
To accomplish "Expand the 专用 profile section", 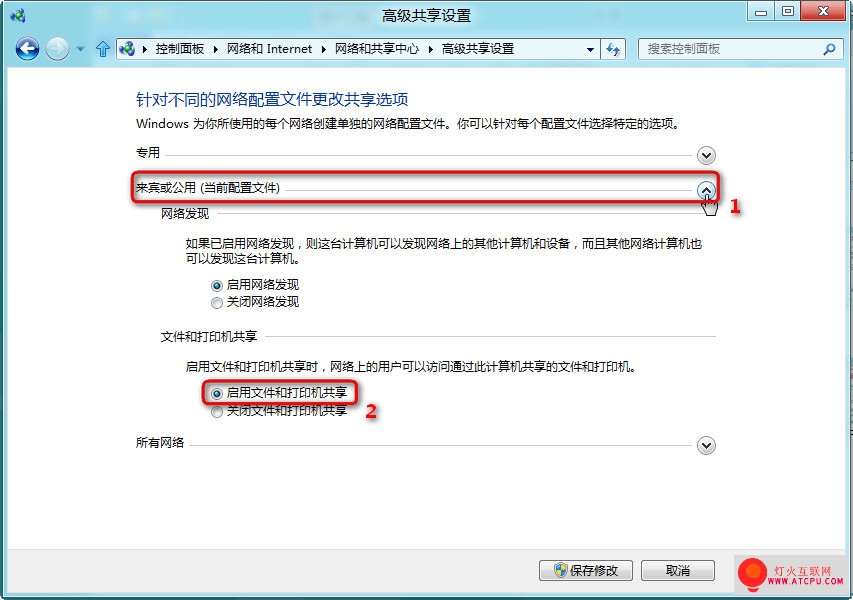I will pos(706,156).
